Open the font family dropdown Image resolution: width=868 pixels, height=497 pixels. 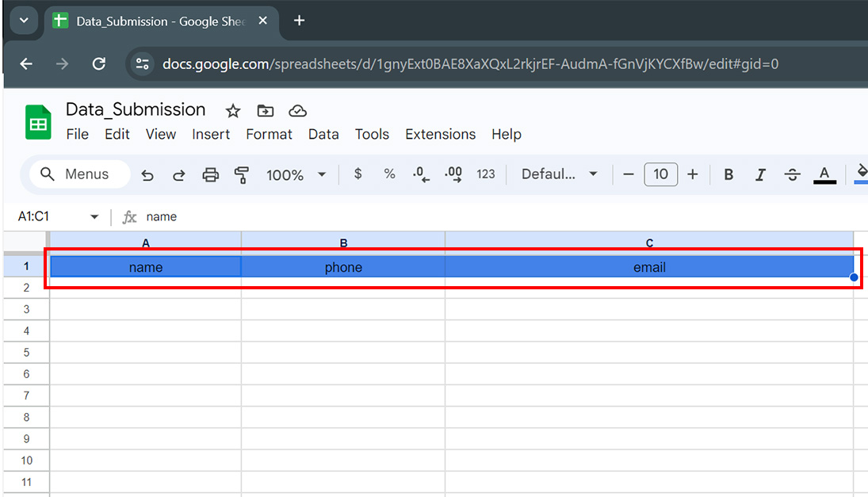click(x=559, y=174)
